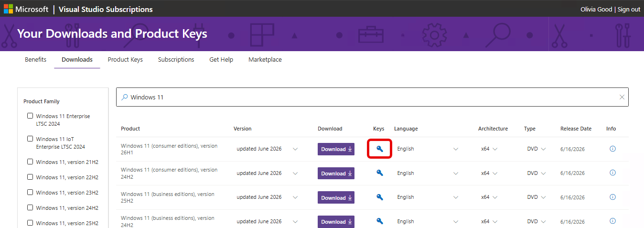
Task: Show info for business editions version 24H2
Action: coord(613,221)
